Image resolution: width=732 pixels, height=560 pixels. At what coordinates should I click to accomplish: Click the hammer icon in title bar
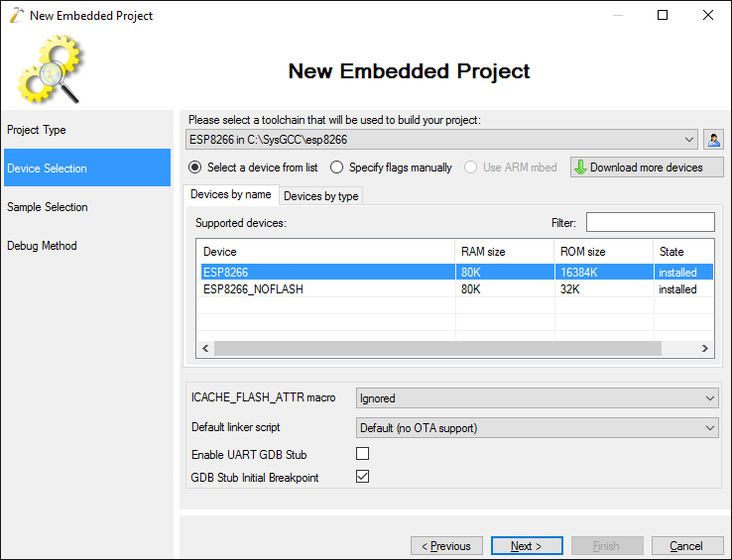tap(16, 15)
